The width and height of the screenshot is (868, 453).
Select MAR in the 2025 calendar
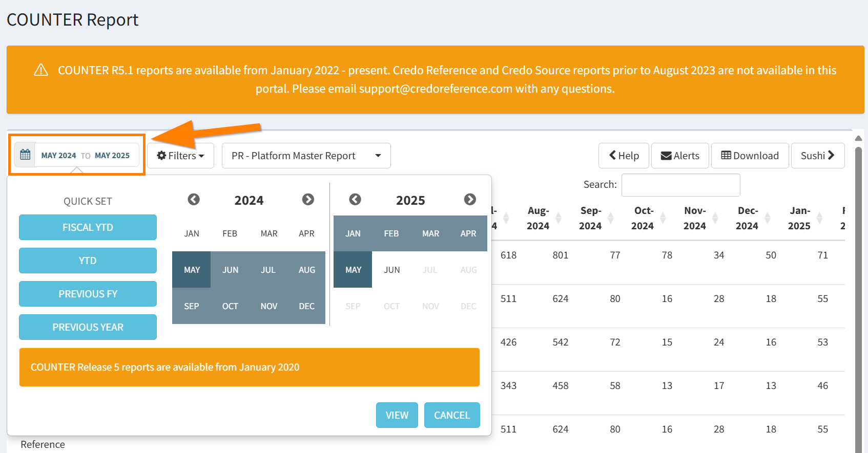point(430,233)
